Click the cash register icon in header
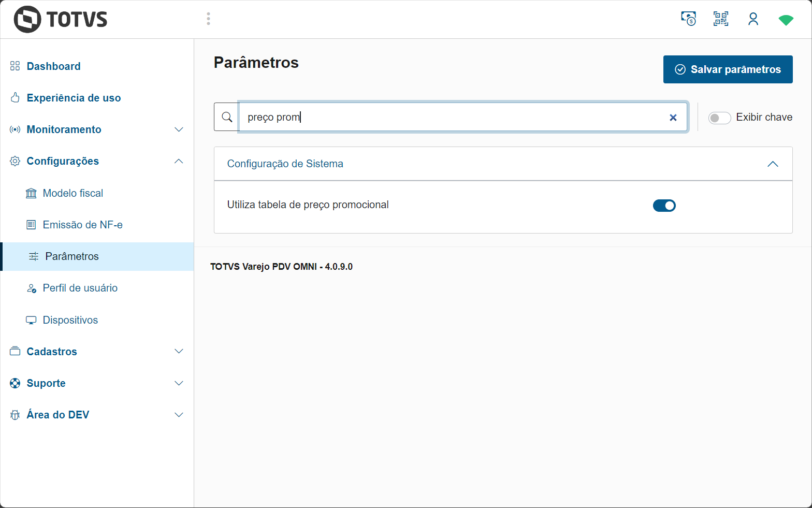 tap(688, 19)
